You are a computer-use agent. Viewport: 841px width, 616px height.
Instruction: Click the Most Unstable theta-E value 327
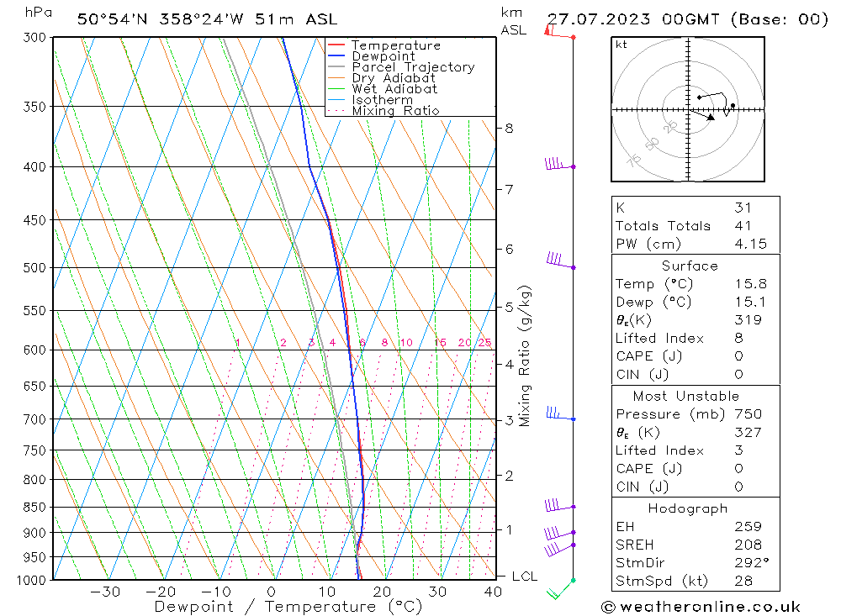click(748, 432)
